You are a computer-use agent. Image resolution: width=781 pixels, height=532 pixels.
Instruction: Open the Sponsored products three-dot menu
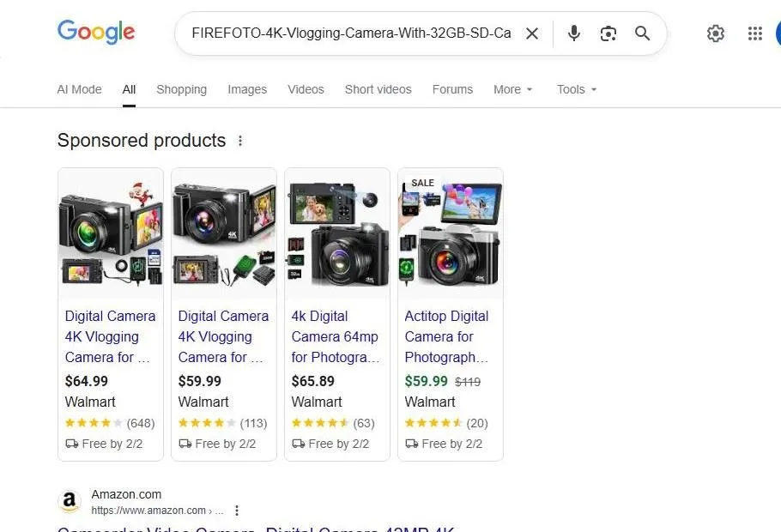[x=240, y=140]
